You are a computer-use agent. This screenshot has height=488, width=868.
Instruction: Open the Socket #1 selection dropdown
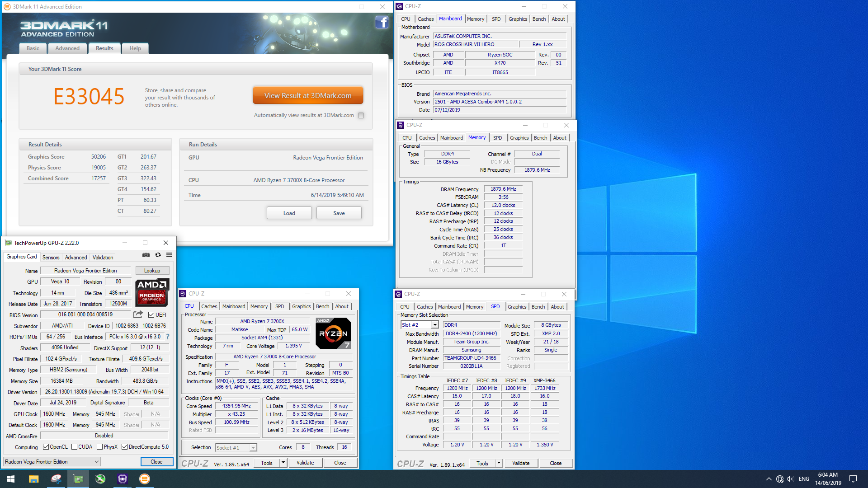[x=236, y=447]
